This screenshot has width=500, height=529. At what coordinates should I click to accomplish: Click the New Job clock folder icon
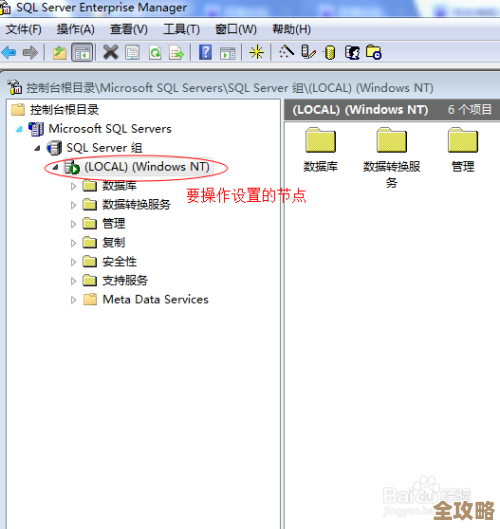coord(374,52)
